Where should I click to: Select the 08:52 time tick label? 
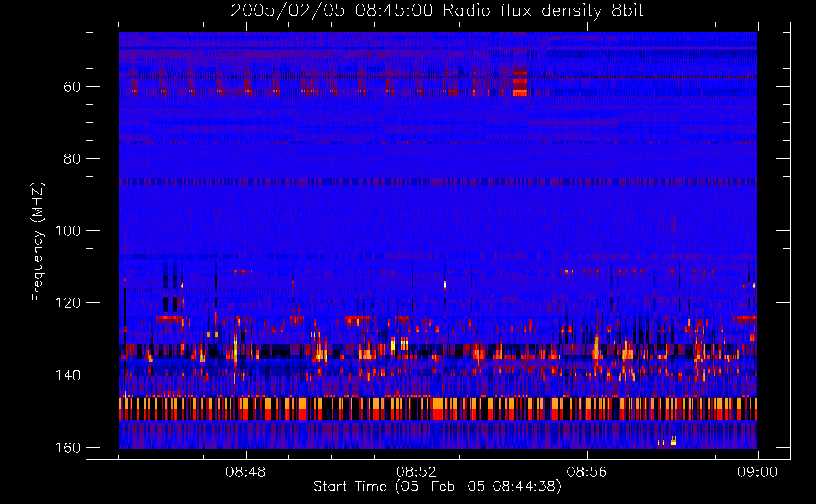(416, 472)
